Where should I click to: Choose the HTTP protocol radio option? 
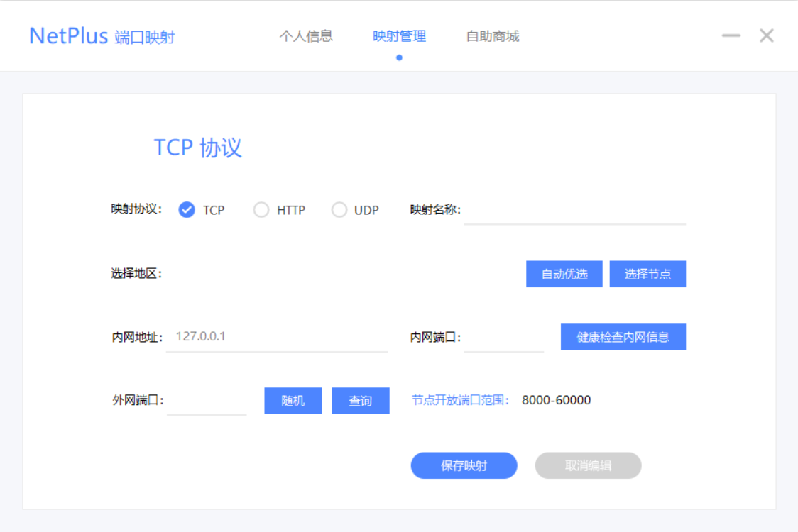click(261, 210)
